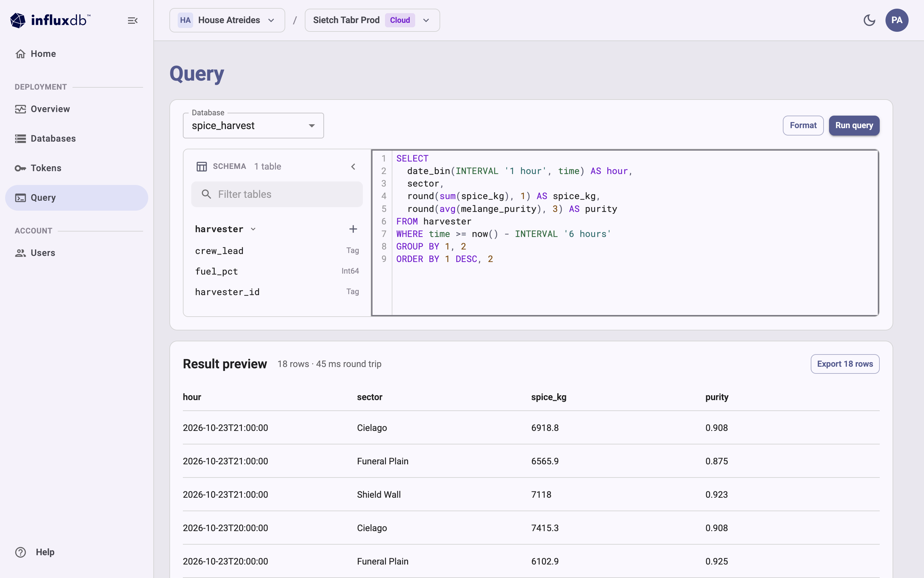Collapse the harvester table columns
The image size is (924, 578).
[253, 229]
